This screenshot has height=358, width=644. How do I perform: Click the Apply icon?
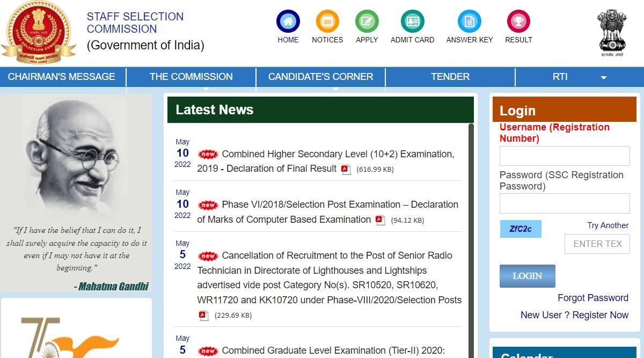click(x=367, y=21)
